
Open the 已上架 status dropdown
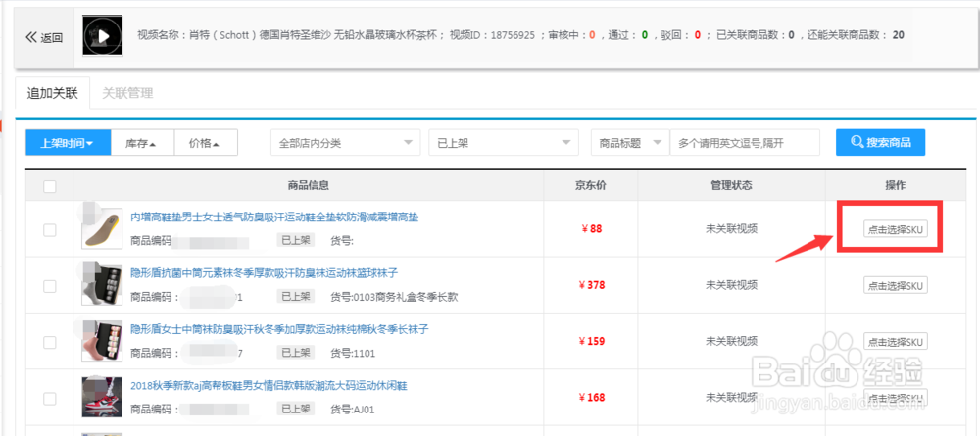504,143
